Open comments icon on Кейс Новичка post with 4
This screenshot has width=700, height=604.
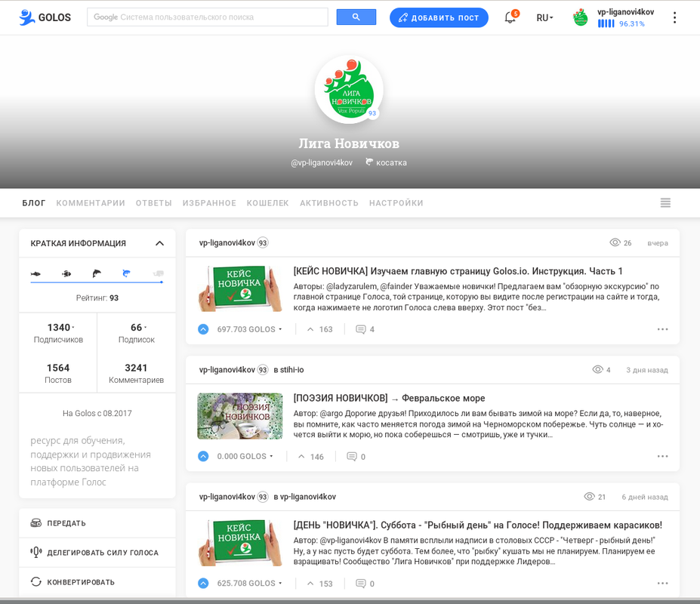click(x=360, y=329)
